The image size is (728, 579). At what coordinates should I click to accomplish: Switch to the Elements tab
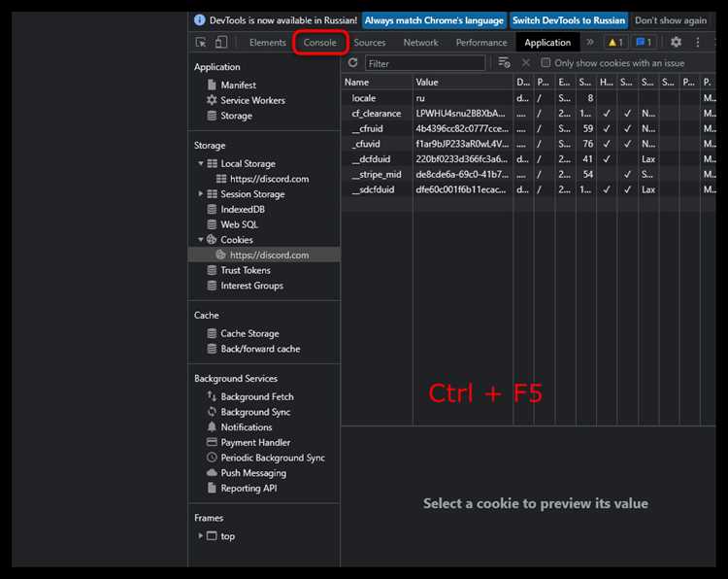point(268,43)
